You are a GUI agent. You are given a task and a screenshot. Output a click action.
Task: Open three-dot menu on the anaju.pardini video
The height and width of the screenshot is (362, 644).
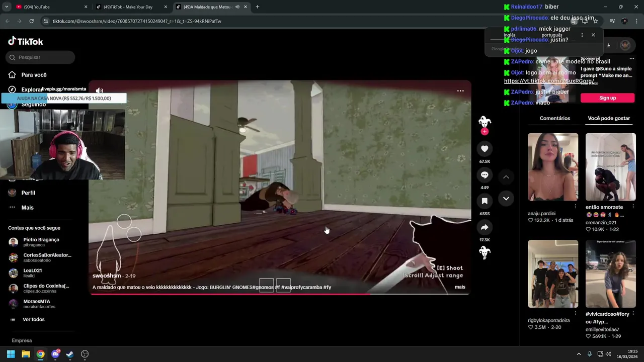click(576, 207)
